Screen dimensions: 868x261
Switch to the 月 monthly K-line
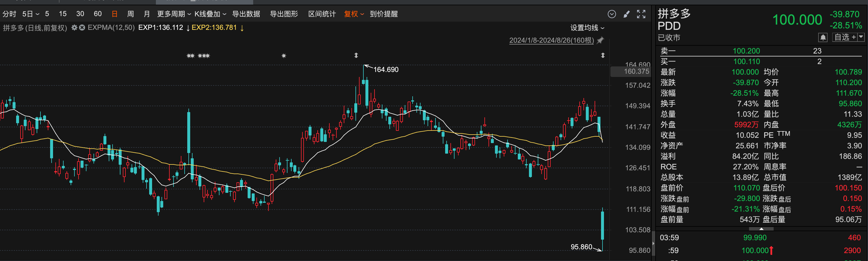[x=147, y=14]
